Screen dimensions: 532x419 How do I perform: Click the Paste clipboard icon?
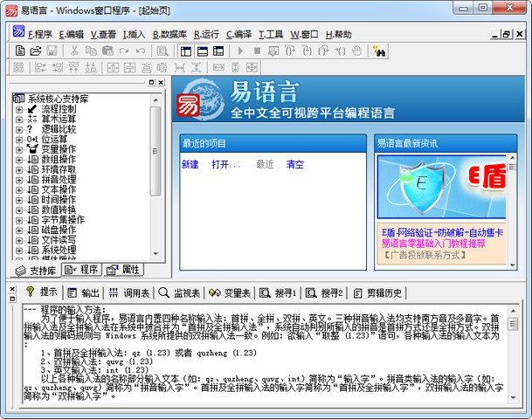107,51
